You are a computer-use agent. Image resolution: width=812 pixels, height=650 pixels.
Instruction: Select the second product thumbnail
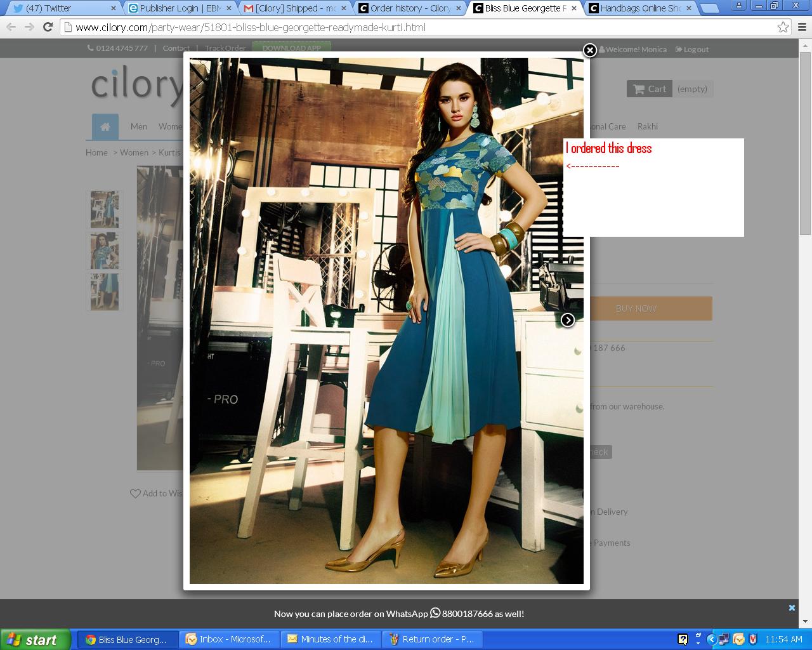click(x=104, y=250)
